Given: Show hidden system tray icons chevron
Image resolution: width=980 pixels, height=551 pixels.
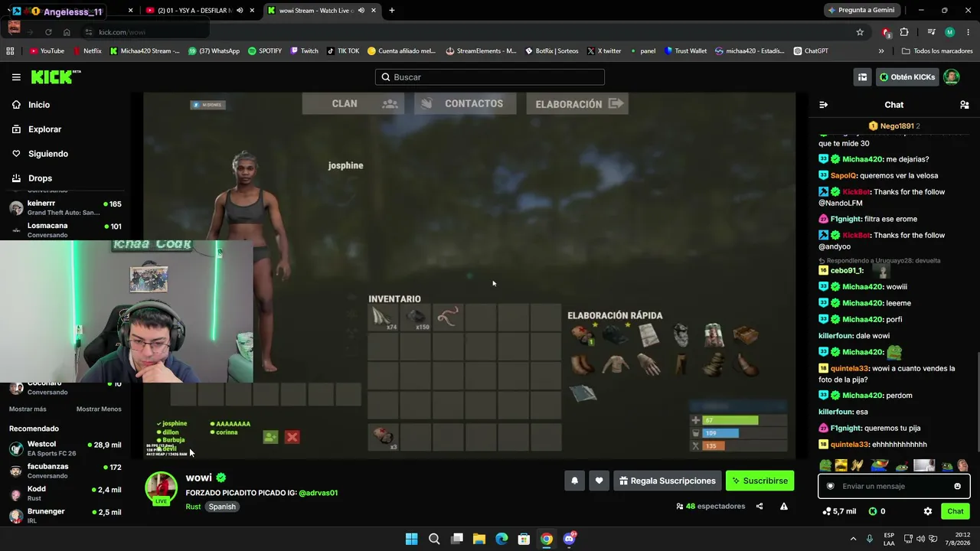Looking at the screenshot, I should (x=855, y=539).
